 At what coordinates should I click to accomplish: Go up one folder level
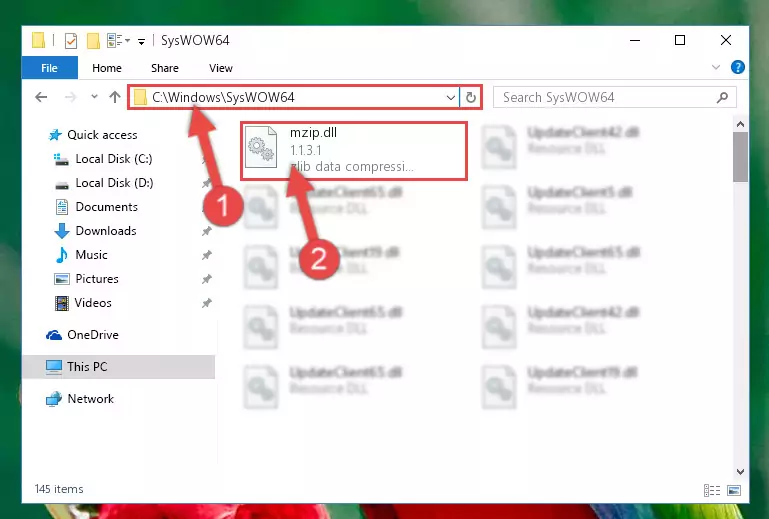115,97
